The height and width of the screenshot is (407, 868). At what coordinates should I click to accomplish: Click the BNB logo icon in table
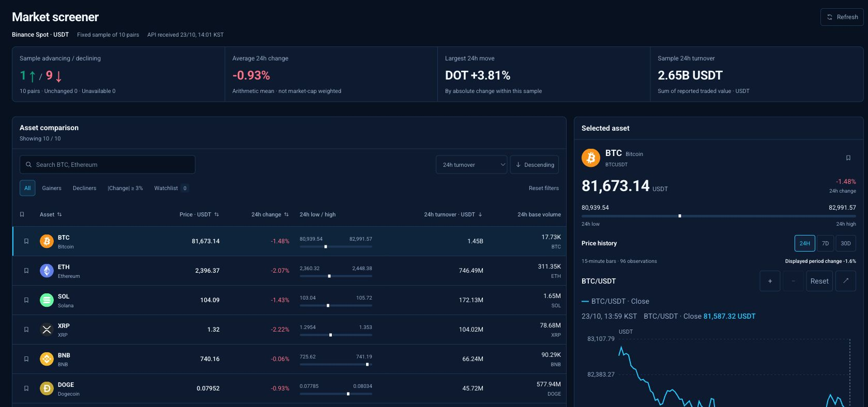pos(47,359)
